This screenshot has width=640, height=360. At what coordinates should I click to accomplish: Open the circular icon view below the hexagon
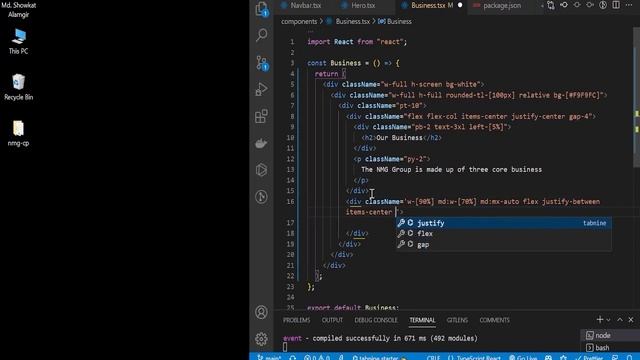262,197
